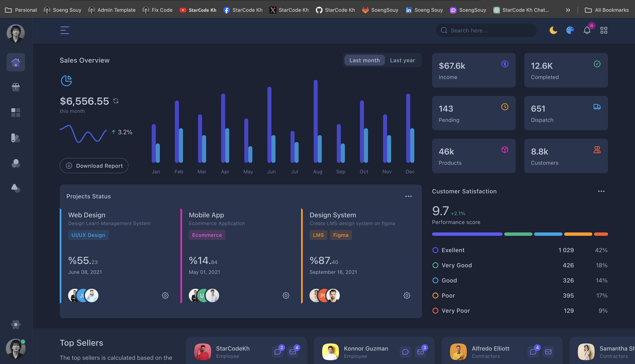Open mail for Alfredo Elliott
The image size is (635, 364).
[x=548, y=352]
